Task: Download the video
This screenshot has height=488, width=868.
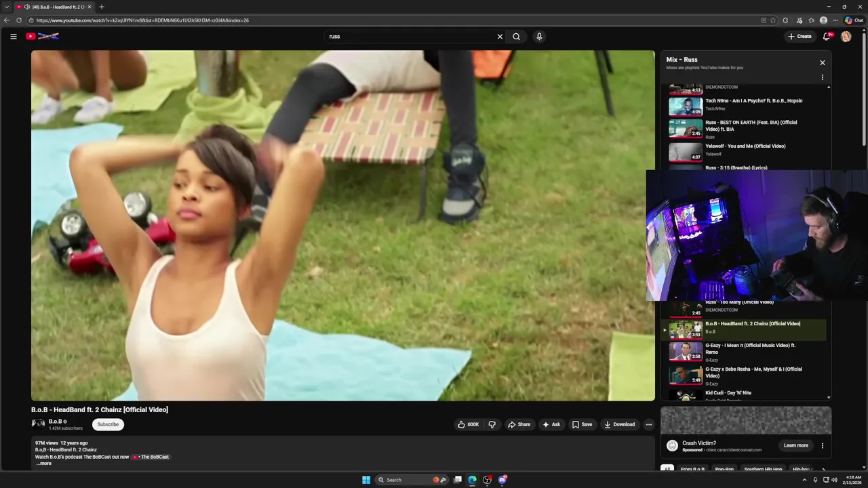Action: [619, 424]
